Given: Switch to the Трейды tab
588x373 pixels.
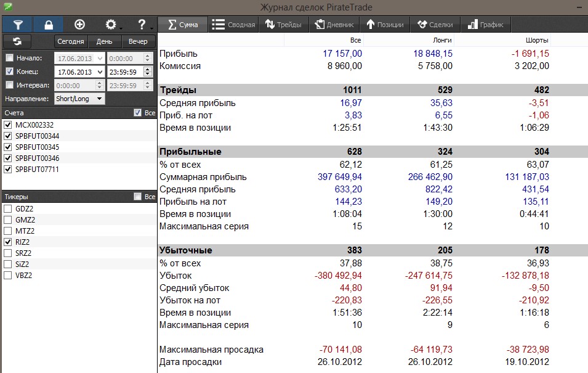Looking at the screenshot, I should pos(283,25).
